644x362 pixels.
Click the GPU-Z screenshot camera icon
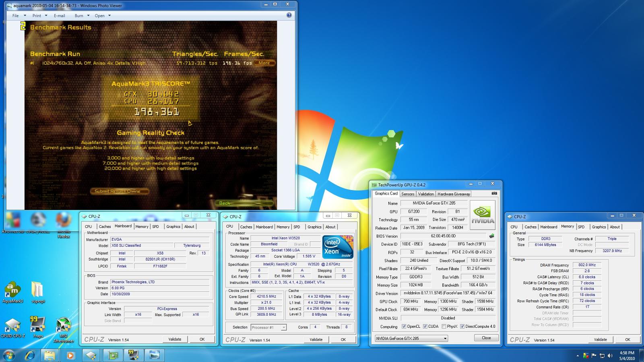pos(494,193)
